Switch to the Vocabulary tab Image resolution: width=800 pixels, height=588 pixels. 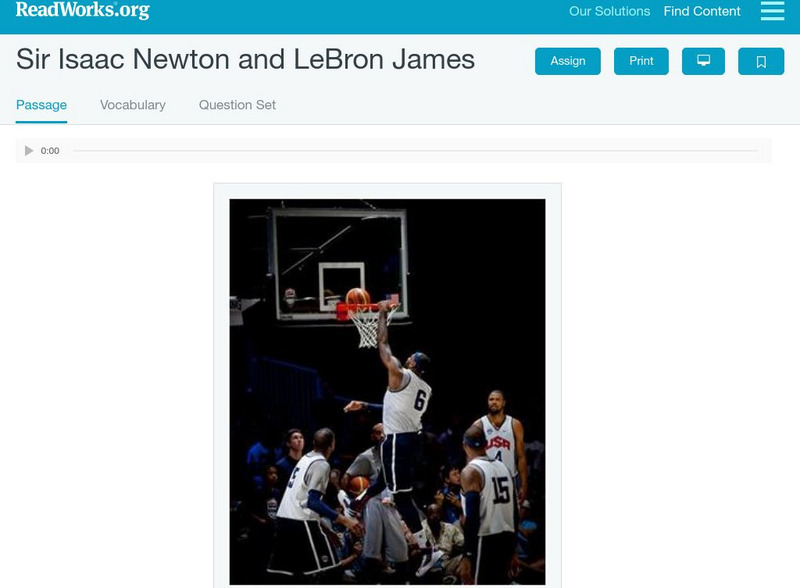pyautogui.click(x=133, y=105)
